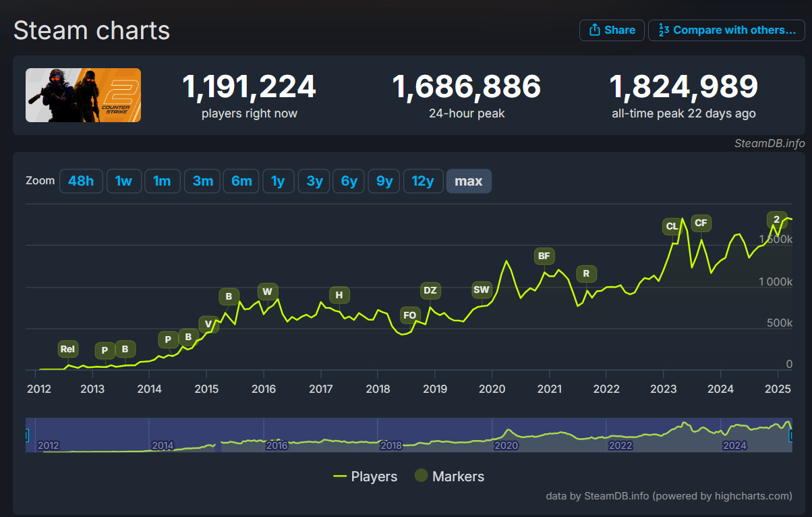Viewport: 812px width, 517px height.
Task: Click the R marker on the chart
Action: (x=586, y=273)
